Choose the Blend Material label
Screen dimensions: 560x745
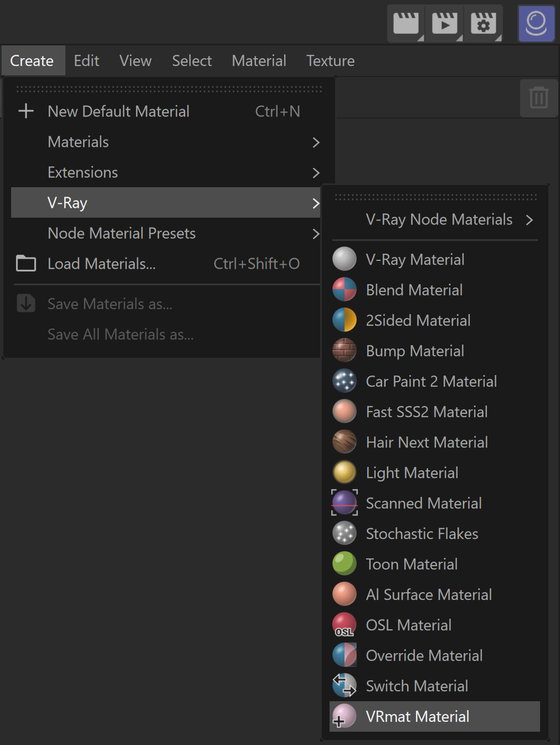click(x=414, y=290)
